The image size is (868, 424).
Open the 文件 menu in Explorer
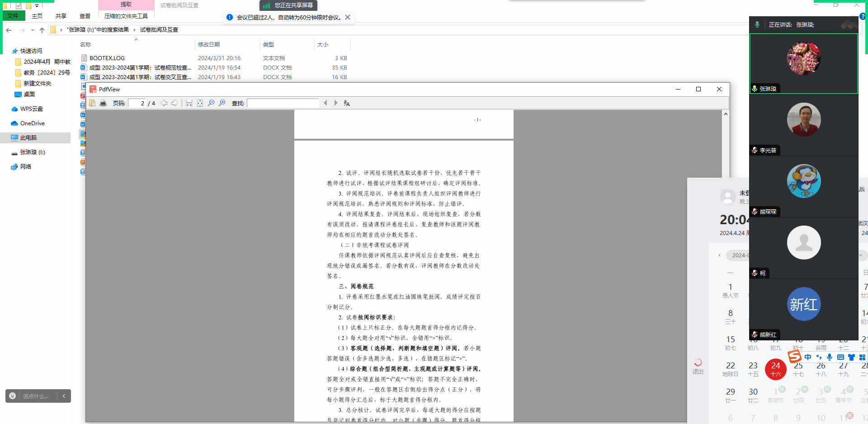click(x=13, y=16)
